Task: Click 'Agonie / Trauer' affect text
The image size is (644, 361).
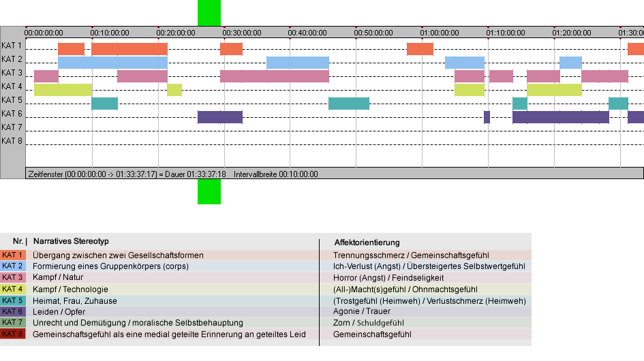Action: pos(362,311)
